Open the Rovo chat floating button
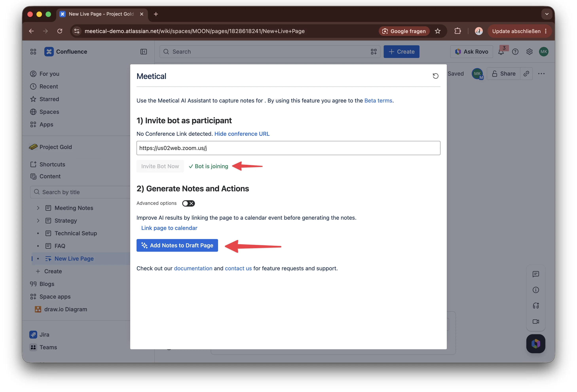Image resolution: width=577 pixels, height=392 pixels. [x=535, y=344]
